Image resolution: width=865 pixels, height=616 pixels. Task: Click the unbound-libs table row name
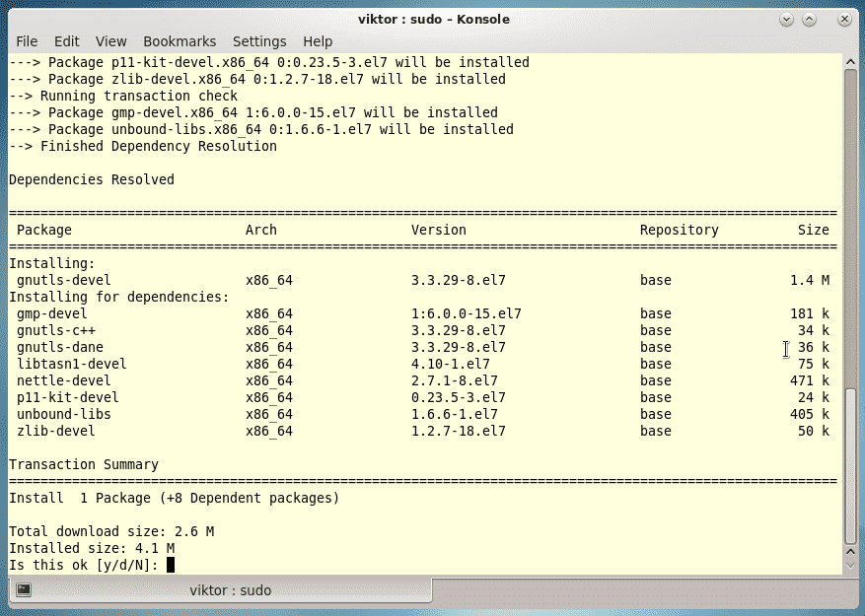(x=63, y=414)
